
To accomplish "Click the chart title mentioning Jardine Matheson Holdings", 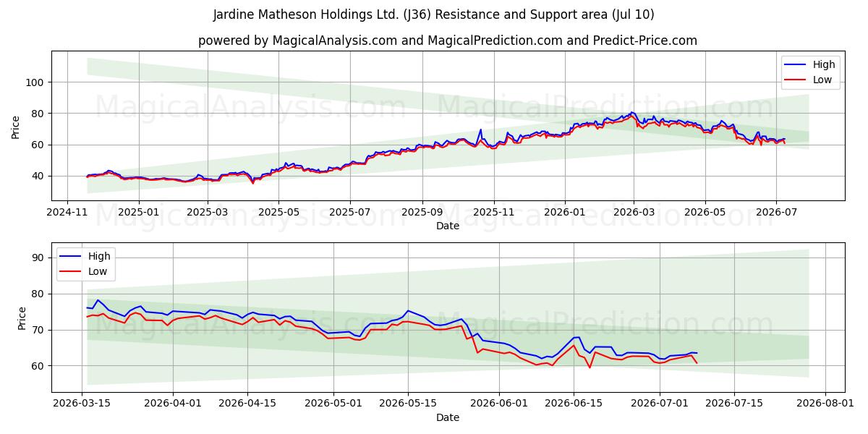I will [434, 14].
